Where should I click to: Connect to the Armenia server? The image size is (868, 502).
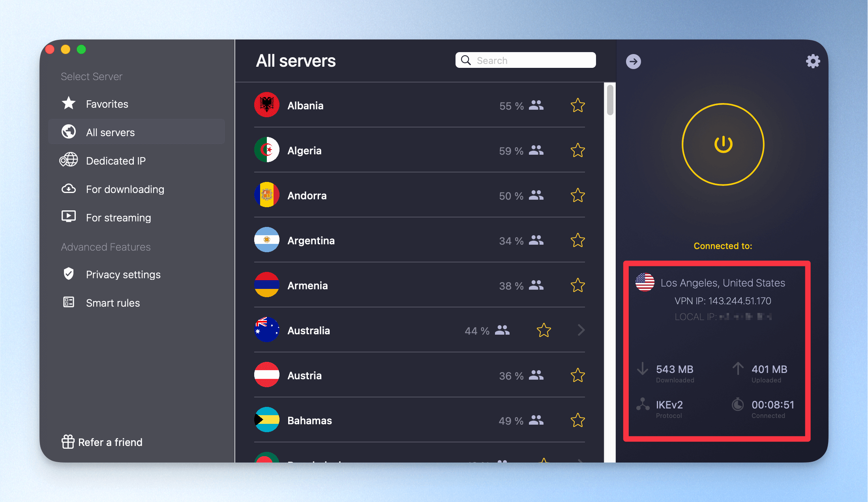tap(419, 285)
